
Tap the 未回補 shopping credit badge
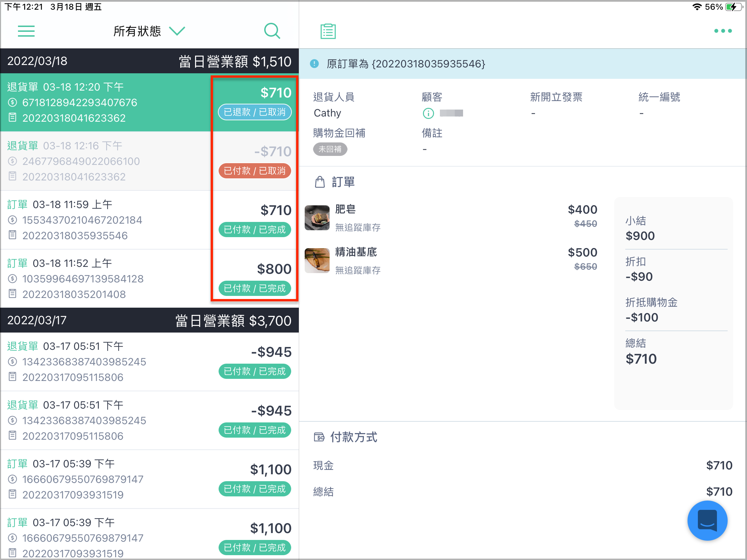click(x=330, y=149)
